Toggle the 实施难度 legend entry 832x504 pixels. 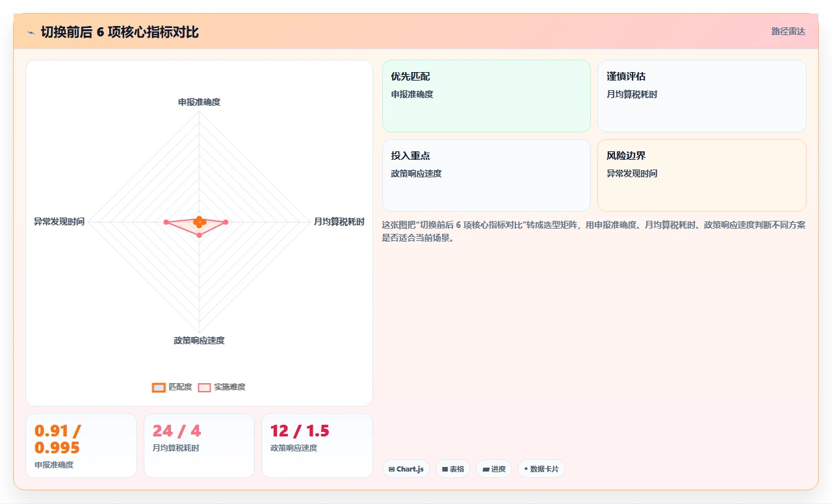tap(222, 387)
